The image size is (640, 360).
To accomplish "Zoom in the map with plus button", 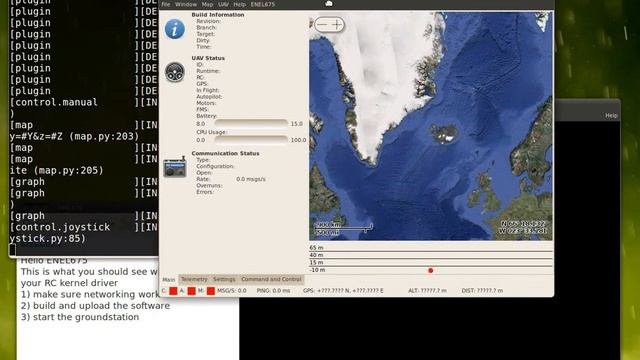I will click(337, 24).
